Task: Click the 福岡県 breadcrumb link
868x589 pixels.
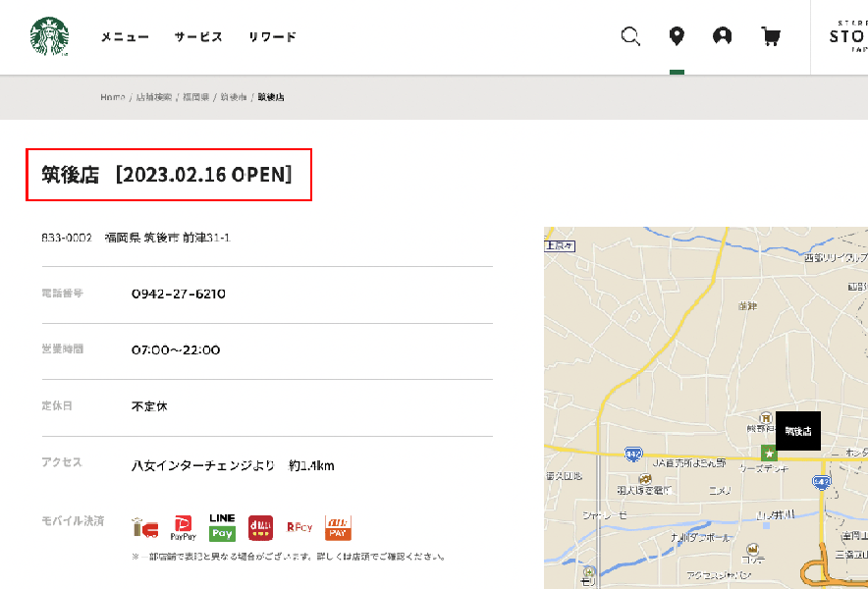Action: tap(195, 97)
